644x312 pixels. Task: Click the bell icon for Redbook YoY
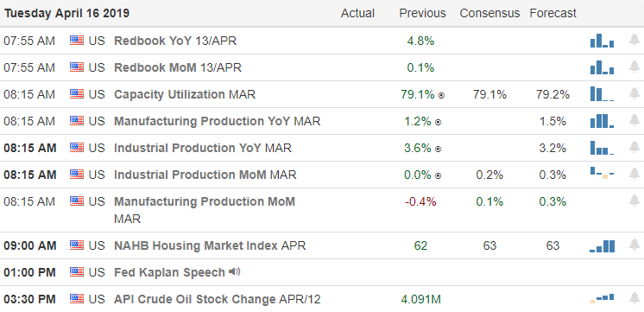tap(635, 41)
